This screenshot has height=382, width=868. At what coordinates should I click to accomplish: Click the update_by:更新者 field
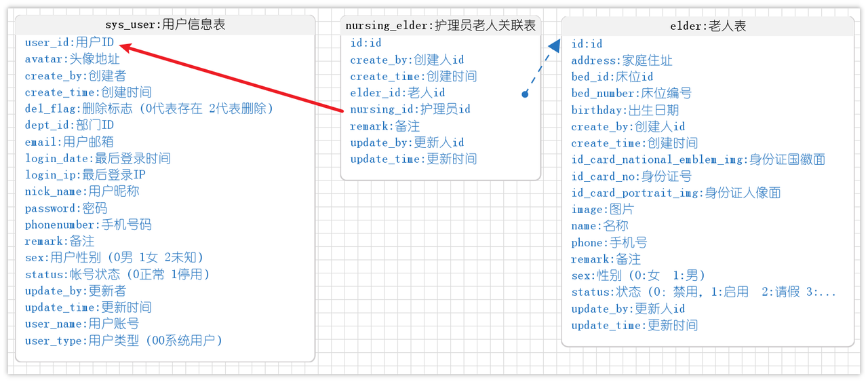[x=75, y=291]
